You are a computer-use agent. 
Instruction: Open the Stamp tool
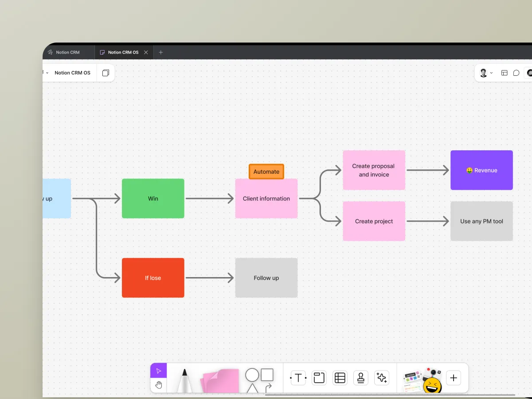coord(361,378)
